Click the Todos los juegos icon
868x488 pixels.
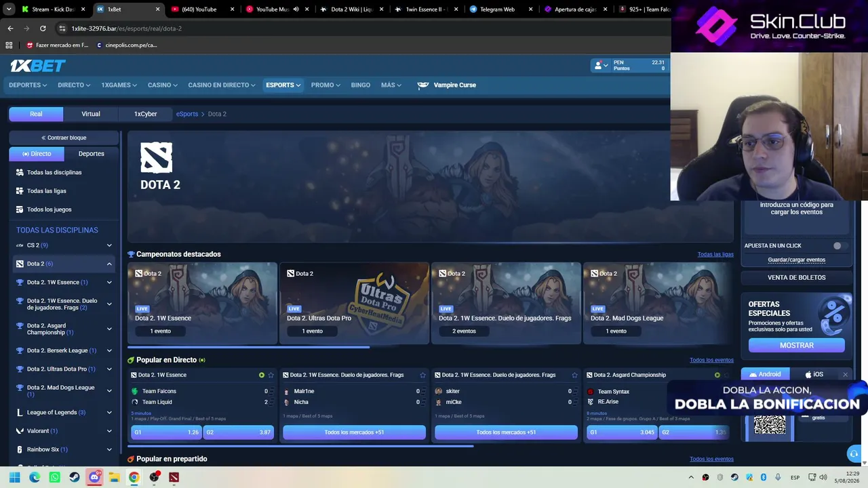(x=20, y=209)
